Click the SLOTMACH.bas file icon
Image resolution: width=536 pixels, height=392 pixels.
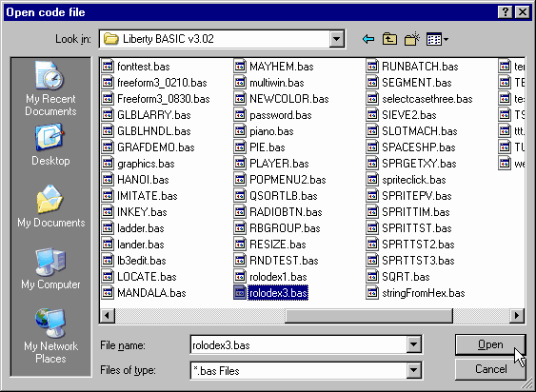(x=372, y=131)
